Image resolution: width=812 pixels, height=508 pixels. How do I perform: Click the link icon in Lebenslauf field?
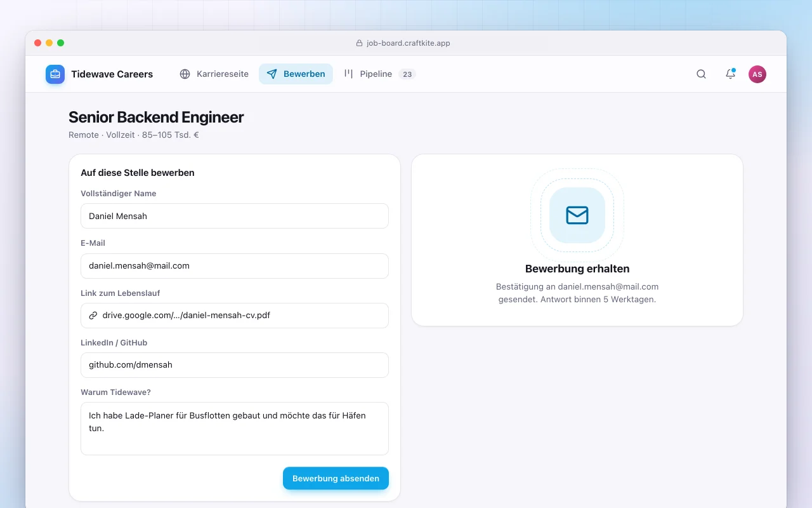93,316
